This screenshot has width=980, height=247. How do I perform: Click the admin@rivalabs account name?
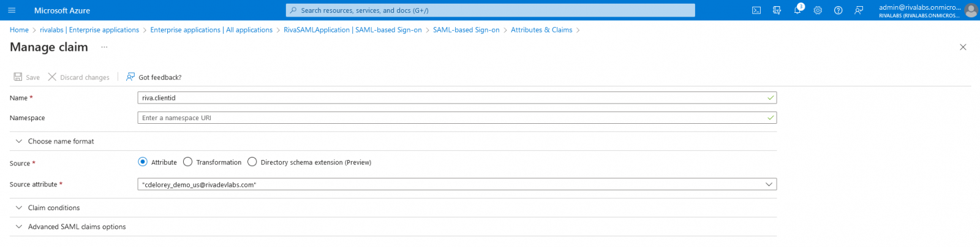[919, 7]
